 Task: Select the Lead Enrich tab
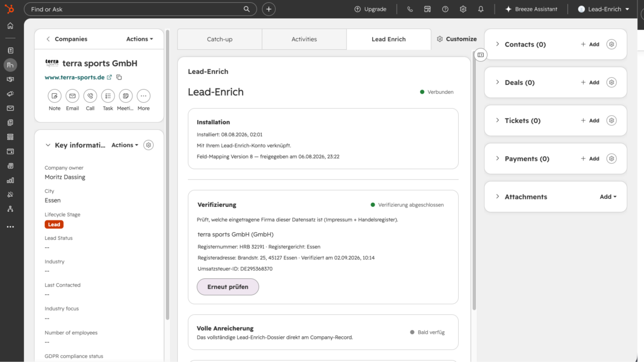coord(389,39)
